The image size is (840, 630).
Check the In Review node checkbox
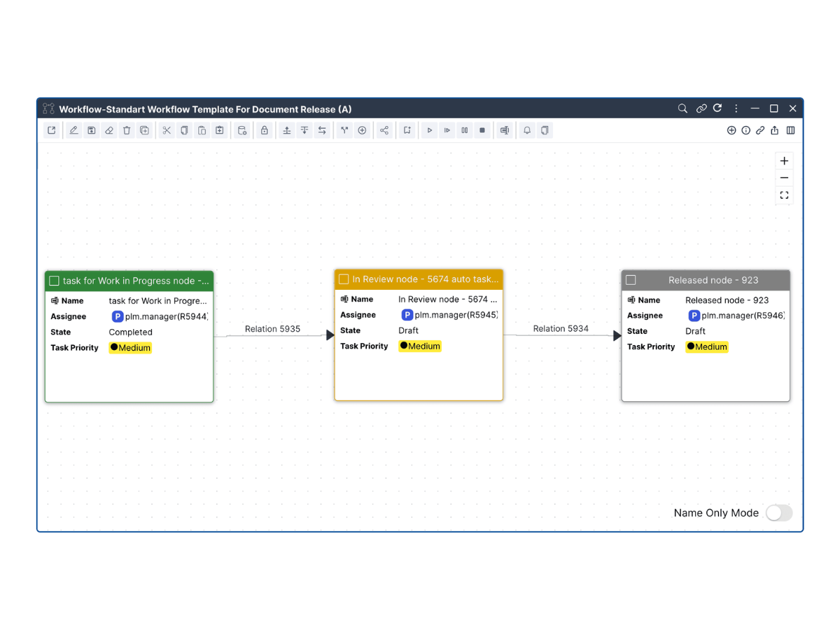(x=344, y=279)
